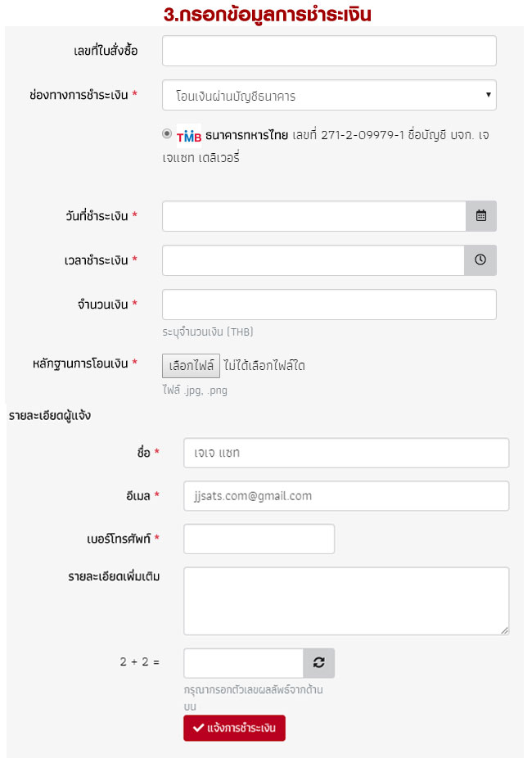Click the calendar icon beside payment date
The height and width of the screenshot is (758, 532).
(x=481, y=216)
